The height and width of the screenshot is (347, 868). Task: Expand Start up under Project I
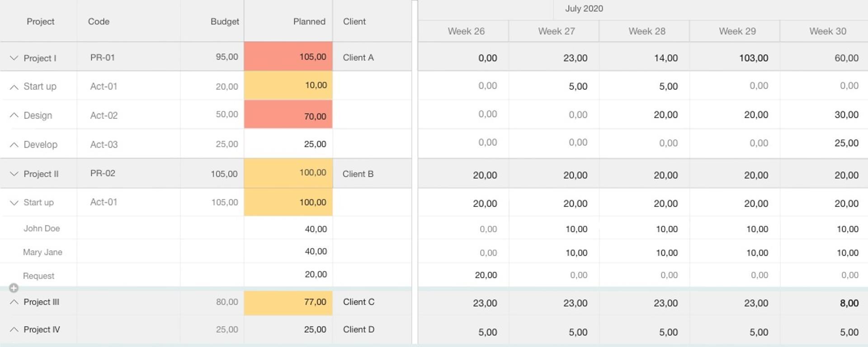pyautogui.click(x=14, y=87)
